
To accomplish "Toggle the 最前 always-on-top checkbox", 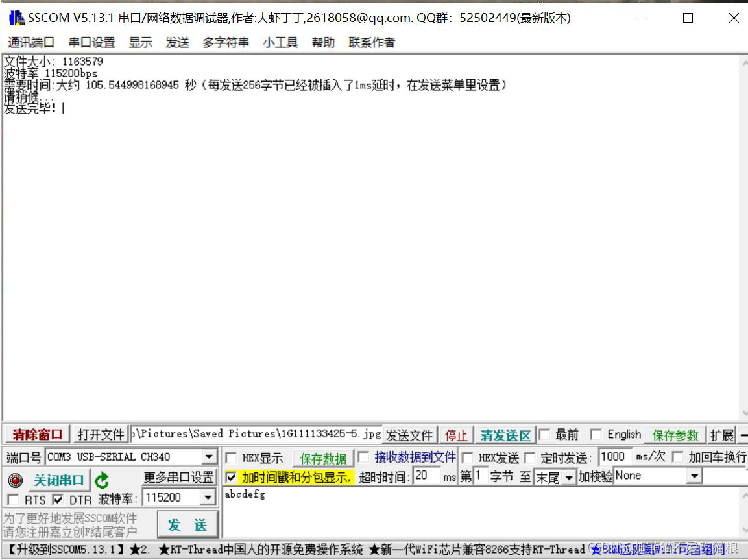I will point(544,435).
